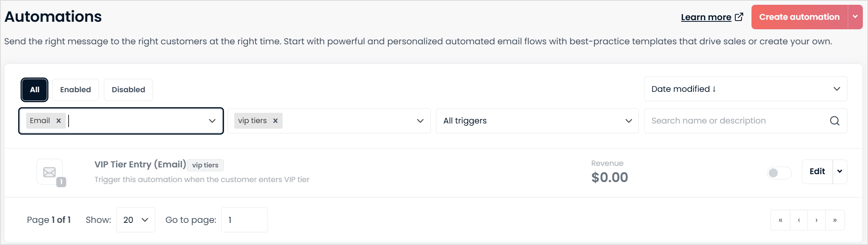Open the Date modified sort dropdown
Image resolution: width=868 pixels, height=245 pixels.
click(x=746, y=89)
